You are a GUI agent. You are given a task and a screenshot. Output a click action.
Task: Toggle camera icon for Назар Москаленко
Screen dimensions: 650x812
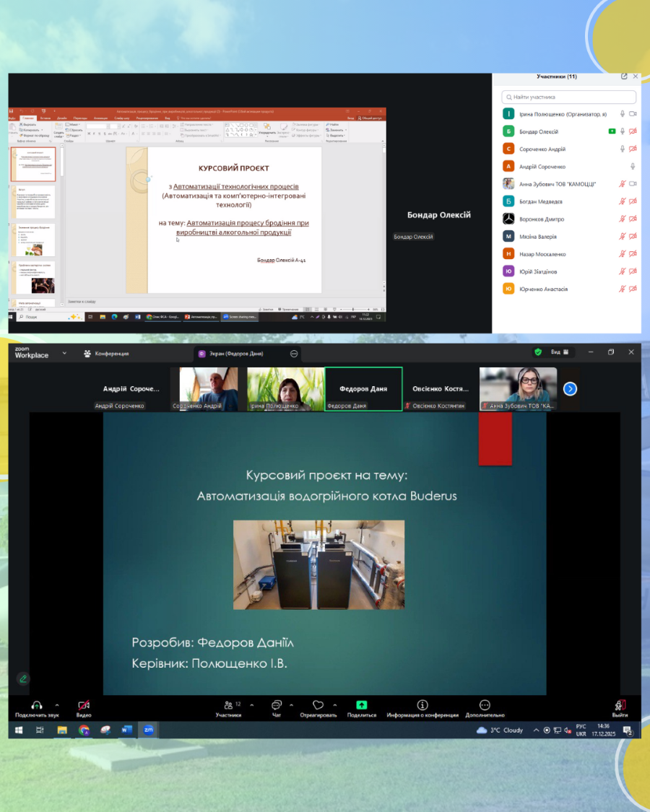[633, 254]
